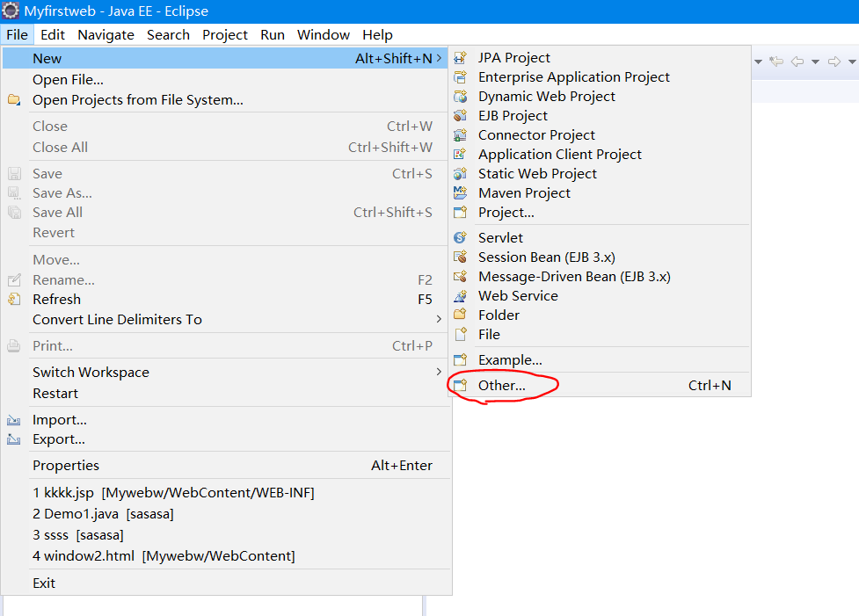The image size is (859, 616).
Task: Click the Servlet label text
Action: point(501,237)
